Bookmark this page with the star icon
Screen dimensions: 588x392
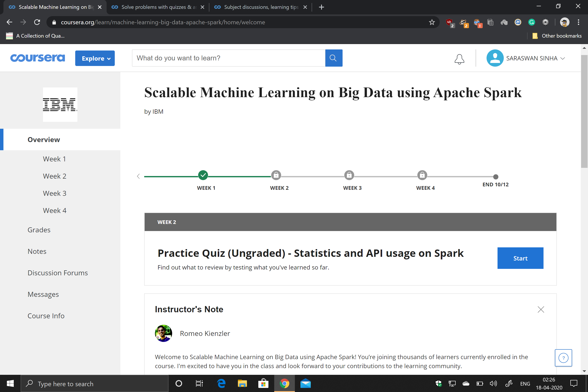(x=432, y=22)
